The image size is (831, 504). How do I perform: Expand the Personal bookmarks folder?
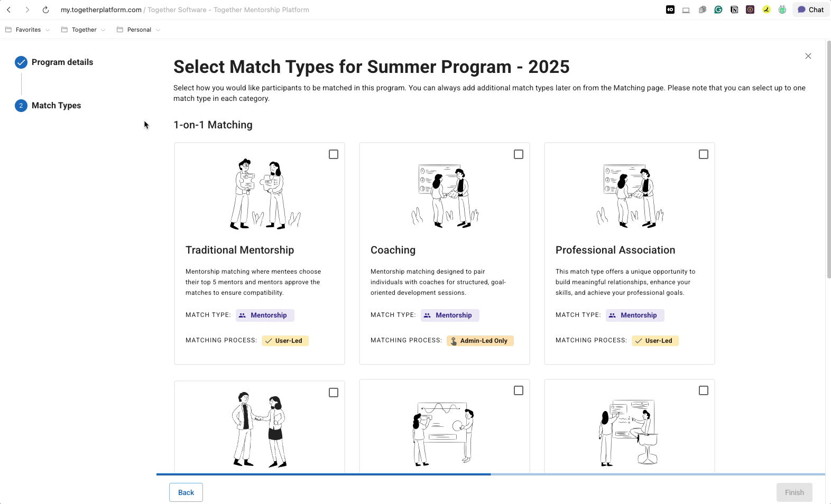click(139, 30)
